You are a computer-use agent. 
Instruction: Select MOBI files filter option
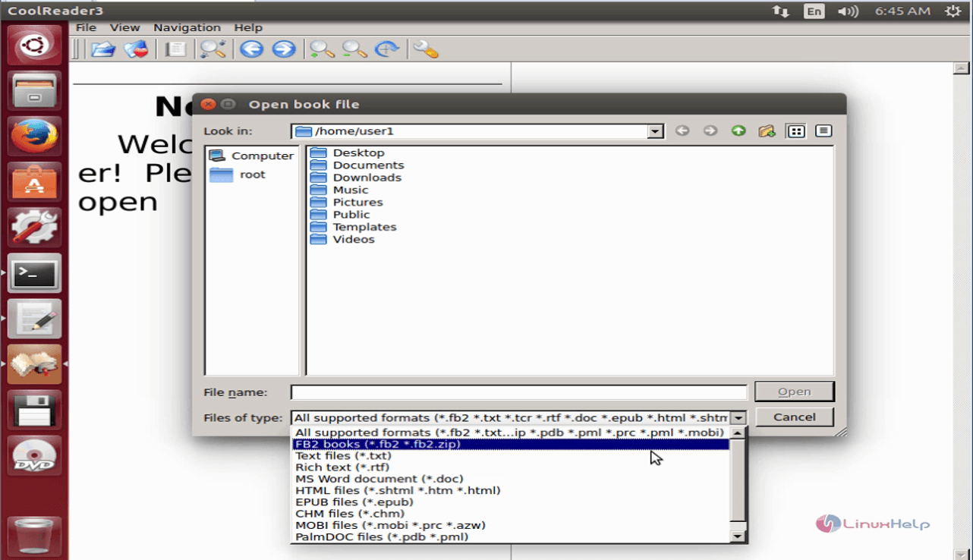tap(511, 525)
